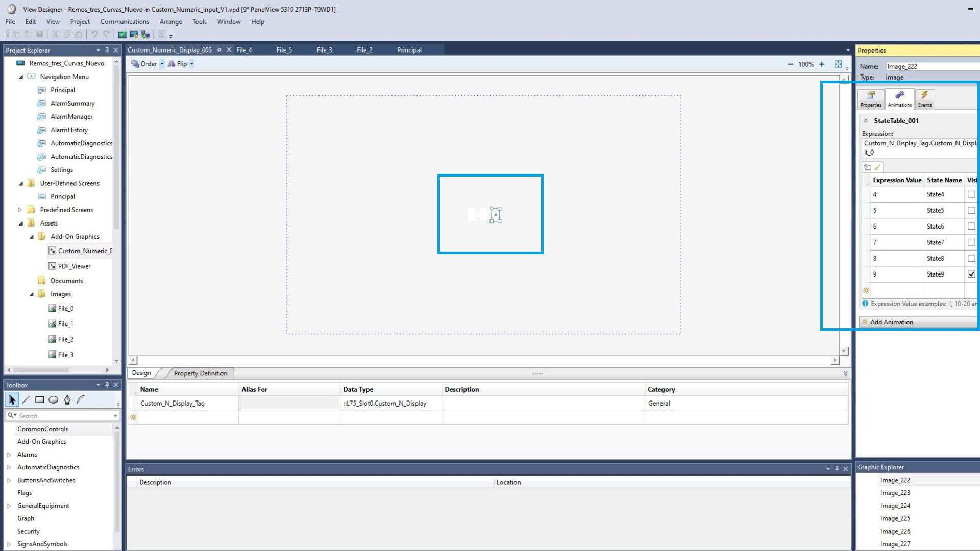Click the Redo arrow icon
The image size is (980, 551).
[x=106, y=34]
